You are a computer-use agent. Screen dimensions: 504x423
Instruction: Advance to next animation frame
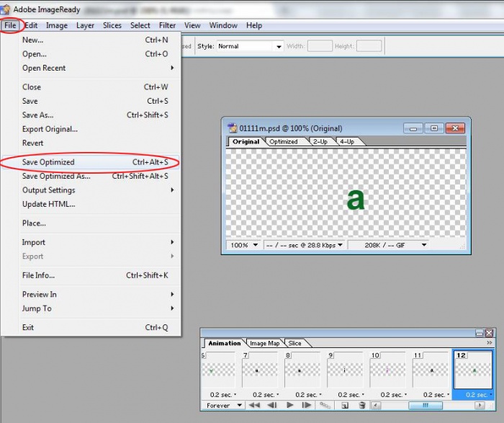(x=307, y=406)
